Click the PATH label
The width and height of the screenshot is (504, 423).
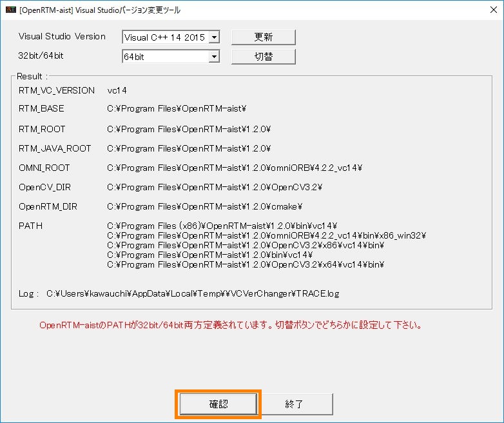coord(30,226)
